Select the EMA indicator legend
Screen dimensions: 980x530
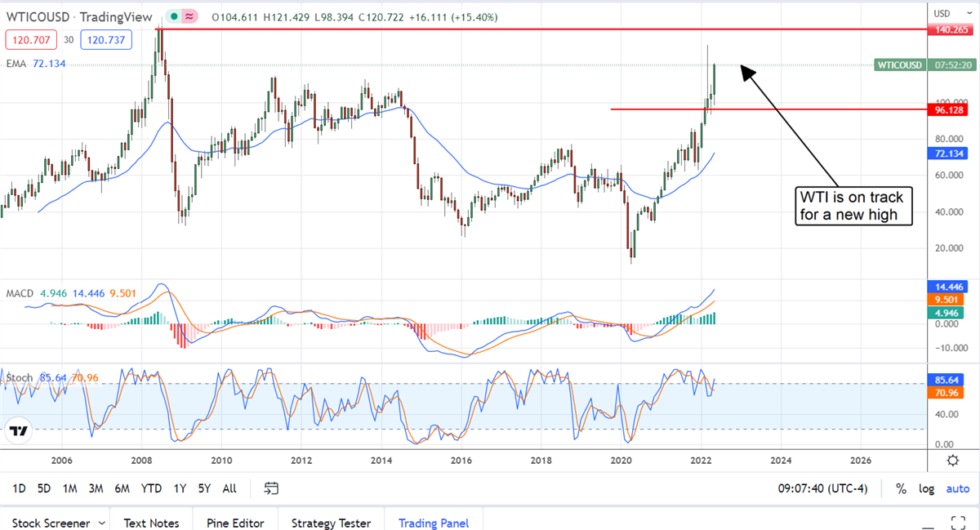(36, 63)
